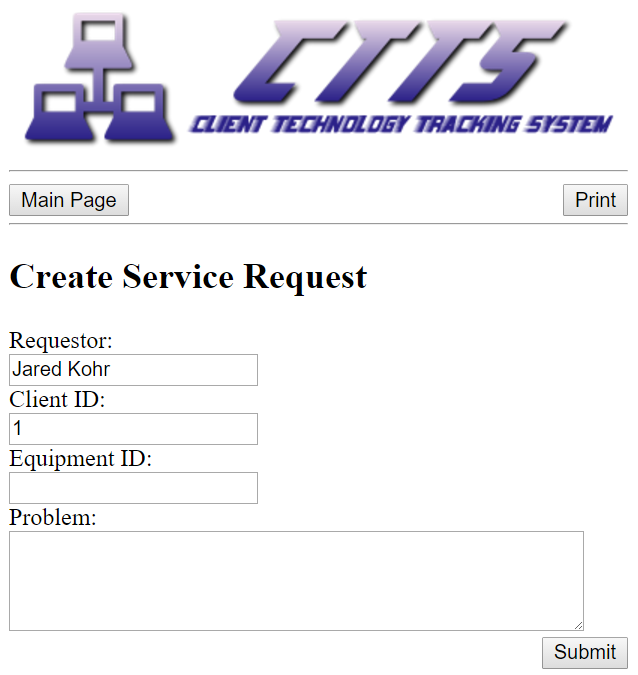The height and width of the screenshot is (675, 638).
Task: Click the Client ID label
Action: [x=57, y=399]
